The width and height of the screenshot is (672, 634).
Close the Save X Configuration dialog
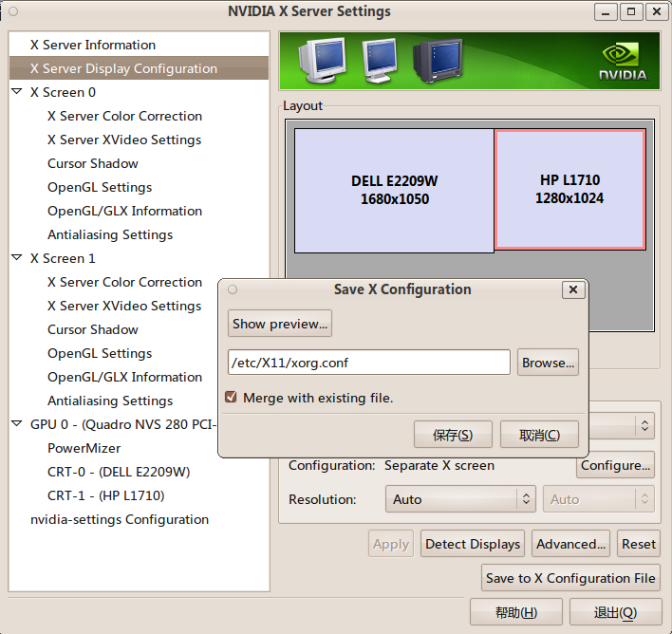click(573, 289)
